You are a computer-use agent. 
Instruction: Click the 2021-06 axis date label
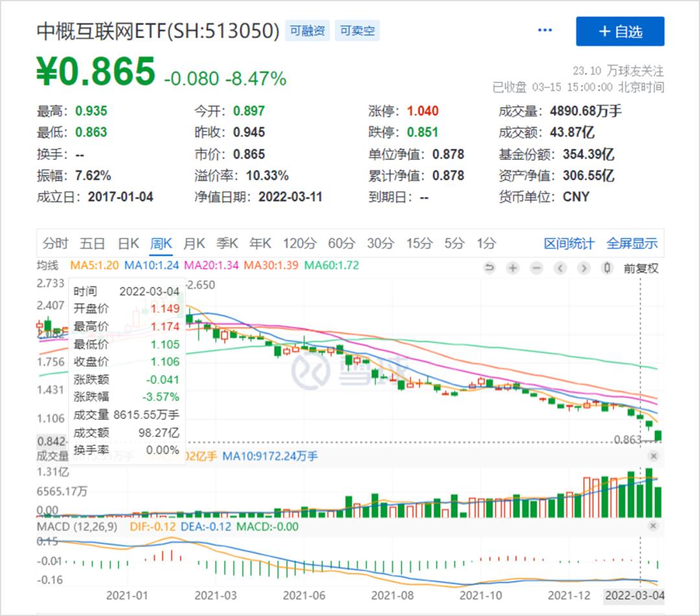click(304, 595)
